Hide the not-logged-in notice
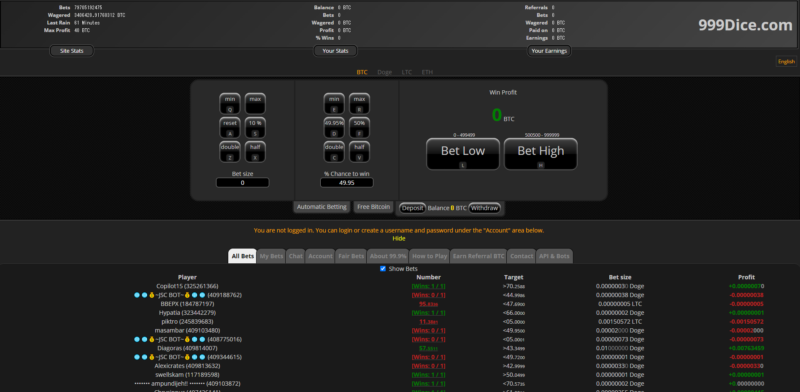 399,238
